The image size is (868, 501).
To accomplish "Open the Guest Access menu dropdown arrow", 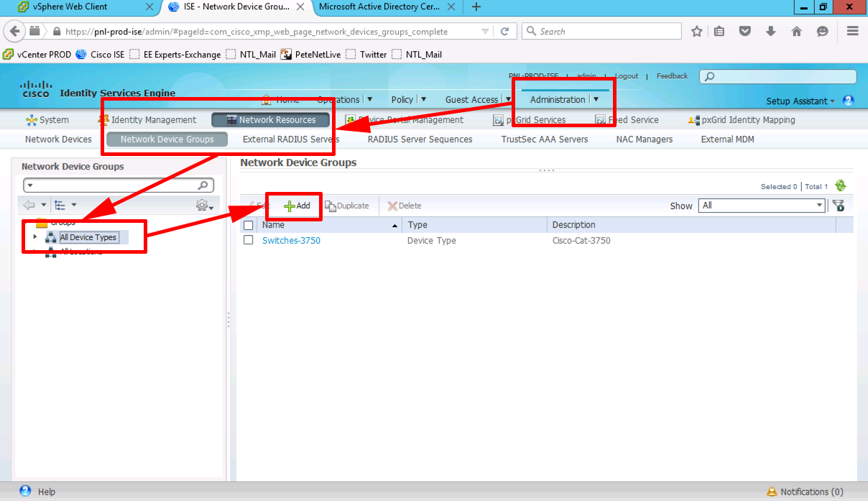I will click(509, 100).
